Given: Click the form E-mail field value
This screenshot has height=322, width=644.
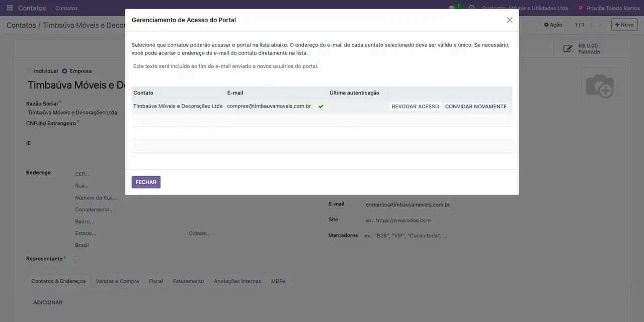Looking at the screenshot, I should [408, 205].
